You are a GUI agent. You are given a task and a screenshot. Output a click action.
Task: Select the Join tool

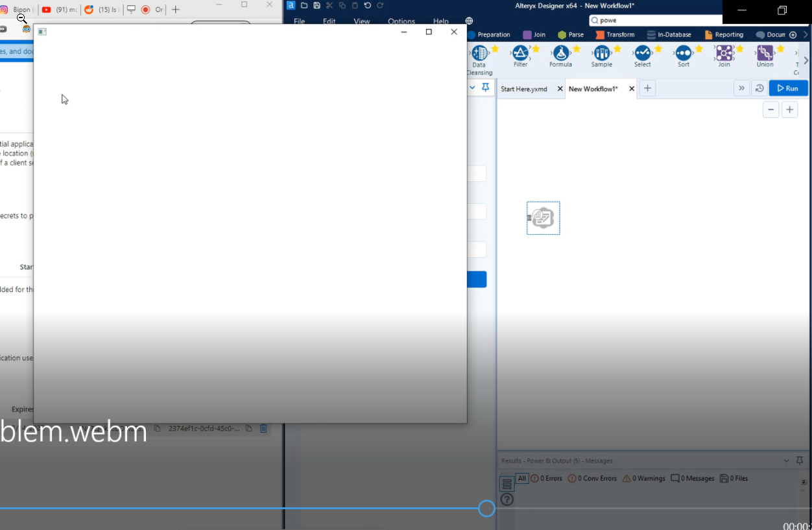tap(724, 54)
